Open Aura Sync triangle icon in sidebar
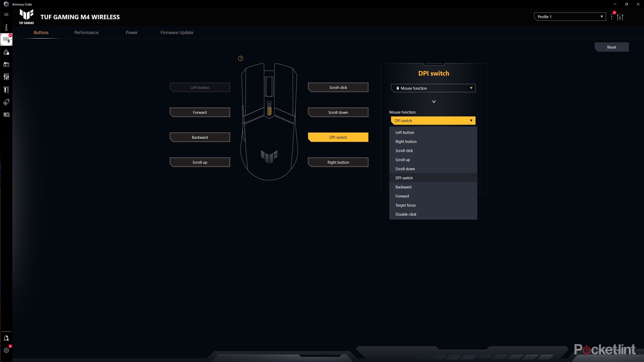Screen dimensions: 644x362 [6, 52]
